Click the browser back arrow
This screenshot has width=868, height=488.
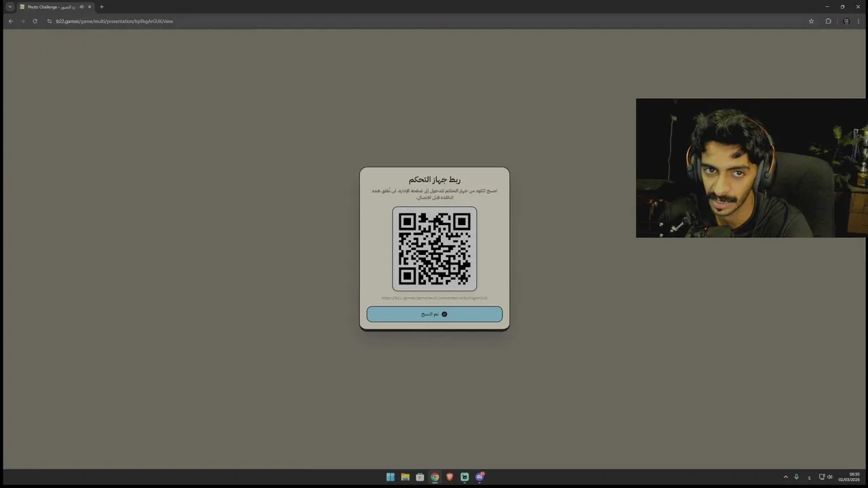coord(10,21)
